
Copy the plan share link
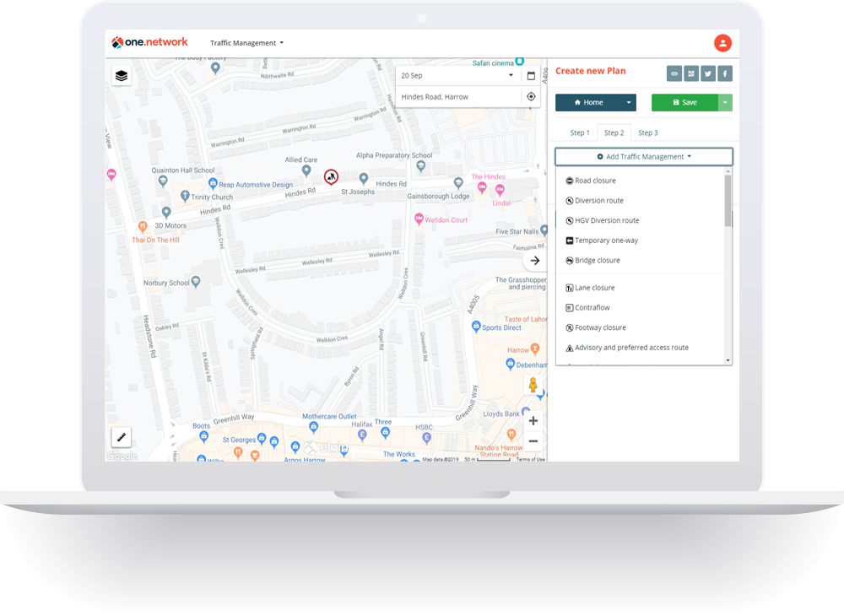(674, 73)
